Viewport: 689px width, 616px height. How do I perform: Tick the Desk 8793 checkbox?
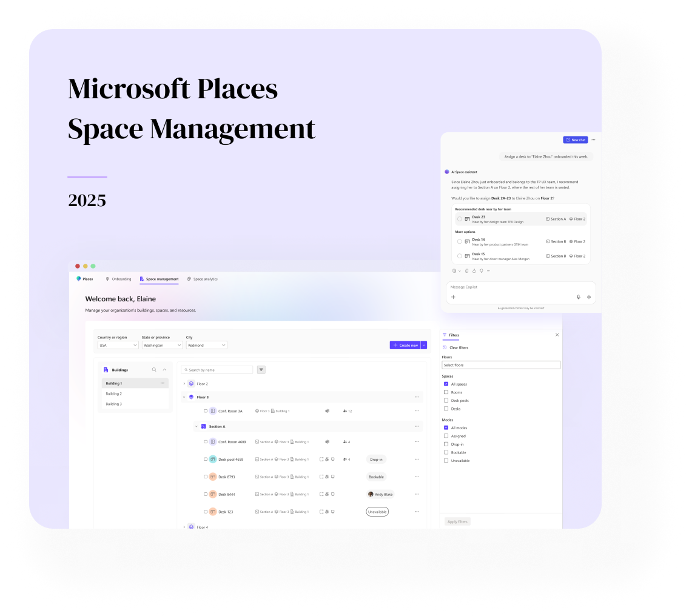tap(206, 477)
